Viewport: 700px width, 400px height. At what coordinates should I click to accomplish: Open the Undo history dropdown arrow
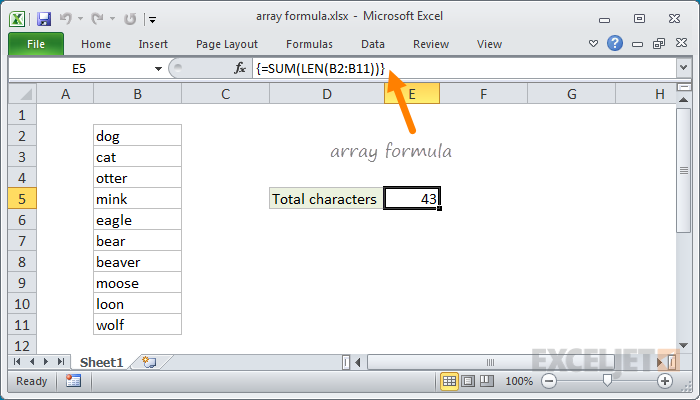click(x=80, y=19)
